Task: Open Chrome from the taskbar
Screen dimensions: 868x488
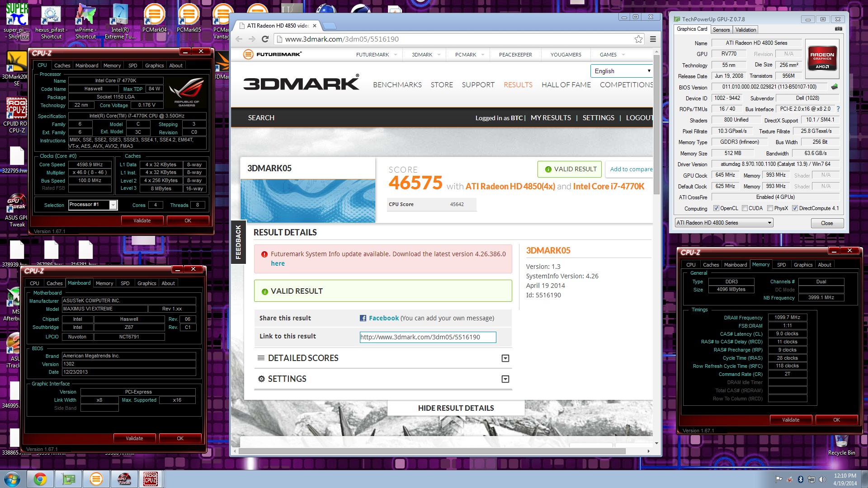Action: click(40, 479)
